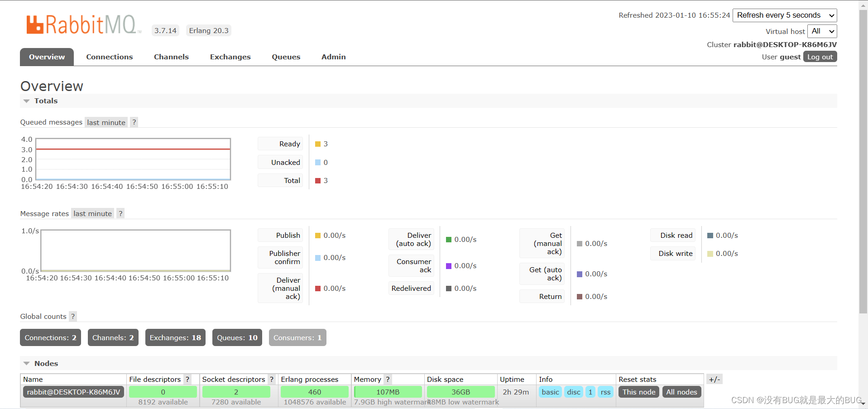
Task: Click the +/- column chooser in Nodes
Action: coord(714,380)
